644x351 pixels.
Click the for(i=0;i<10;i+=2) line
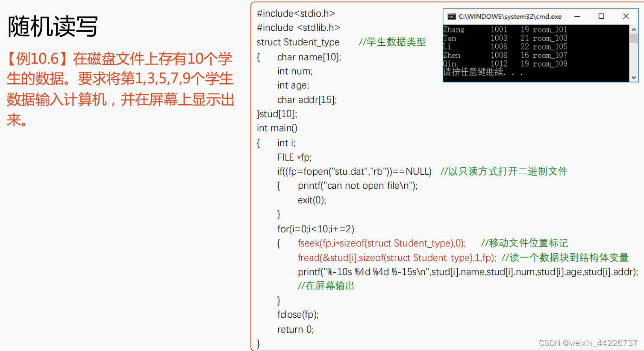tap(316, 229)
